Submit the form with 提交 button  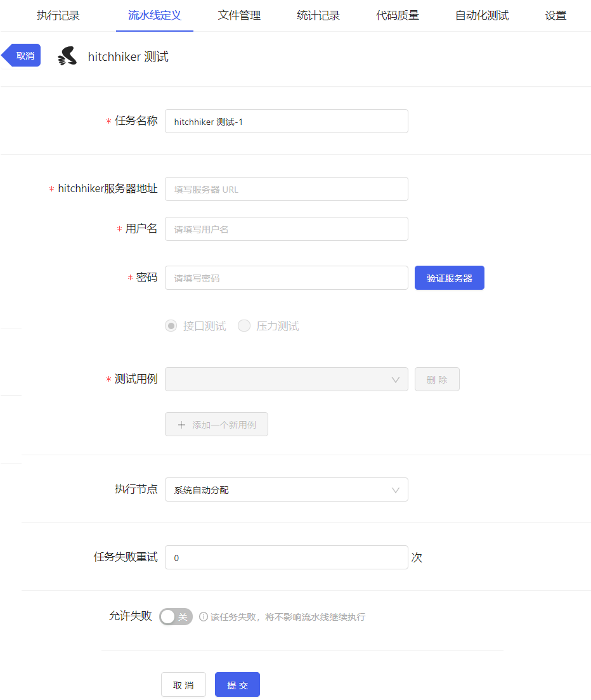[237, 685]
